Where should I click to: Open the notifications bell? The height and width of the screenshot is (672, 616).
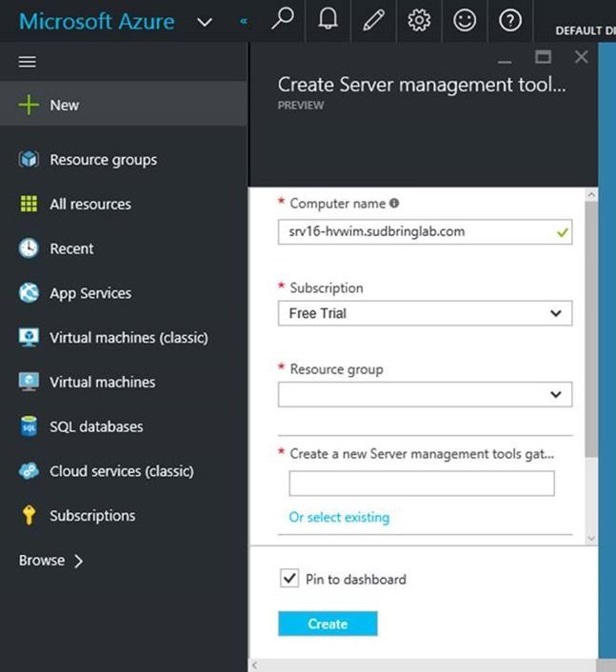tap(328, 21)
